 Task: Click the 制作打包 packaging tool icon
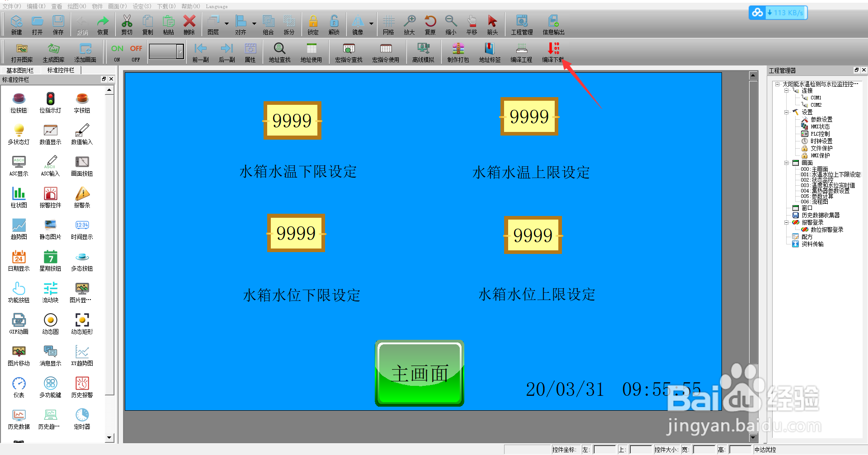458,51
